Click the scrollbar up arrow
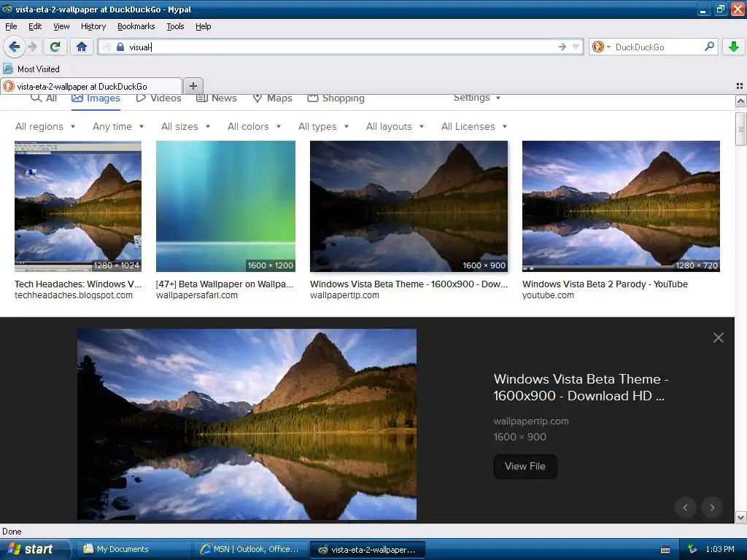 [x=740, y=101]
